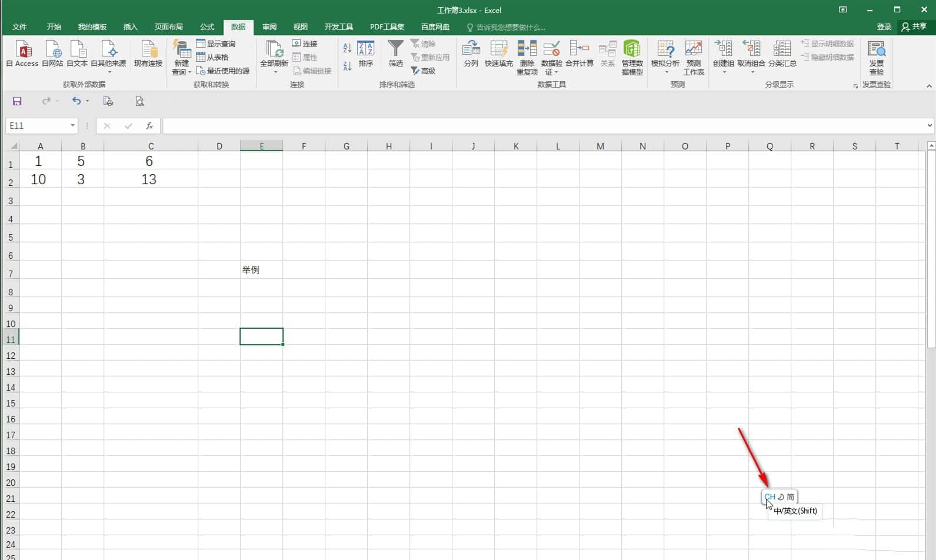The width and height of the screenshot is (936, 560).
Task: Click Advanced filter (高级)
Action: point(423,71)
